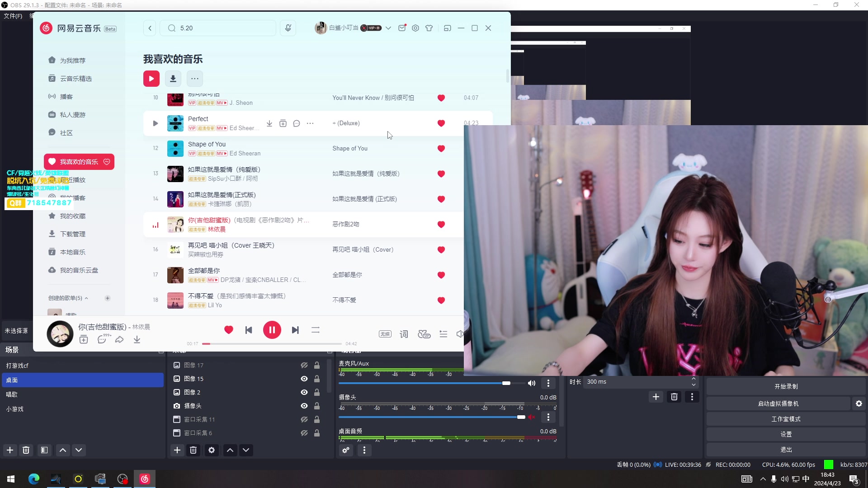This screenshot has width=868, height=488.
Task: Click the search field showing 5.20
Action: [218, 28]
